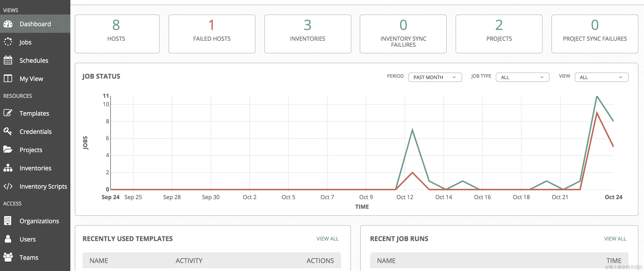Click the Inventories sitemap icon
This screenshot has width=644, height=271.
click(8, 168)
